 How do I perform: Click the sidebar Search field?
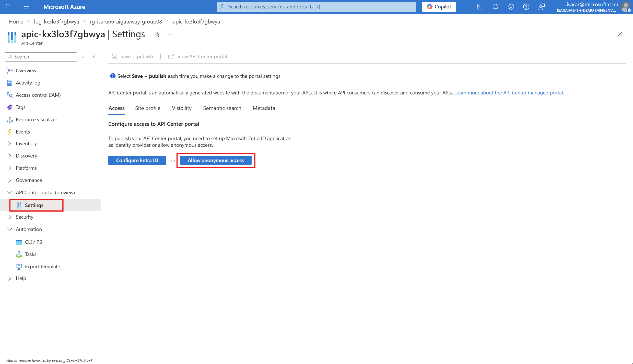pyautogui.click(x=41, y=57)
